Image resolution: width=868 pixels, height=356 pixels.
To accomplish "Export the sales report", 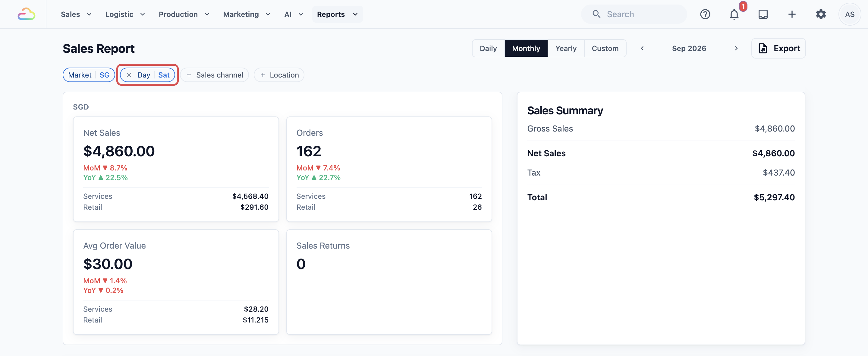I will 778,48.
